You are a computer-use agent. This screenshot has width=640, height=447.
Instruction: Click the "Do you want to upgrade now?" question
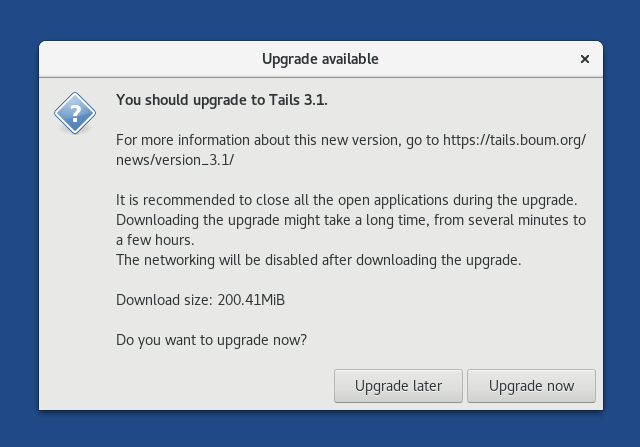pyautogui.click(x=211, y=339)
